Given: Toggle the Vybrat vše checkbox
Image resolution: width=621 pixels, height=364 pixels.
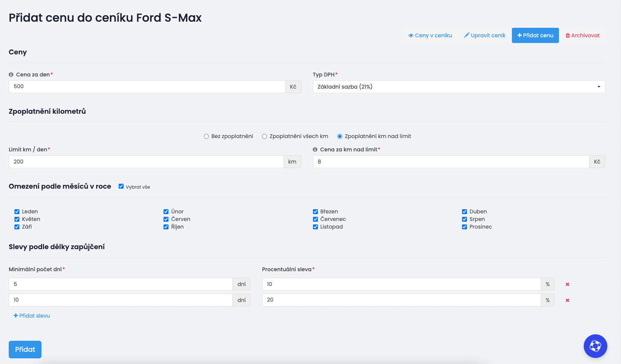Looking at the screenshot, I should click(121, 186).
